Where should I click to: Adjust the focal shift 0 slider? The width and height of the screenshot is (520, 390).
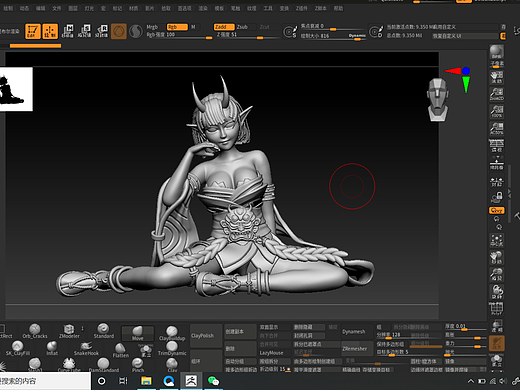pyautogui.click(x=333, y=26)
